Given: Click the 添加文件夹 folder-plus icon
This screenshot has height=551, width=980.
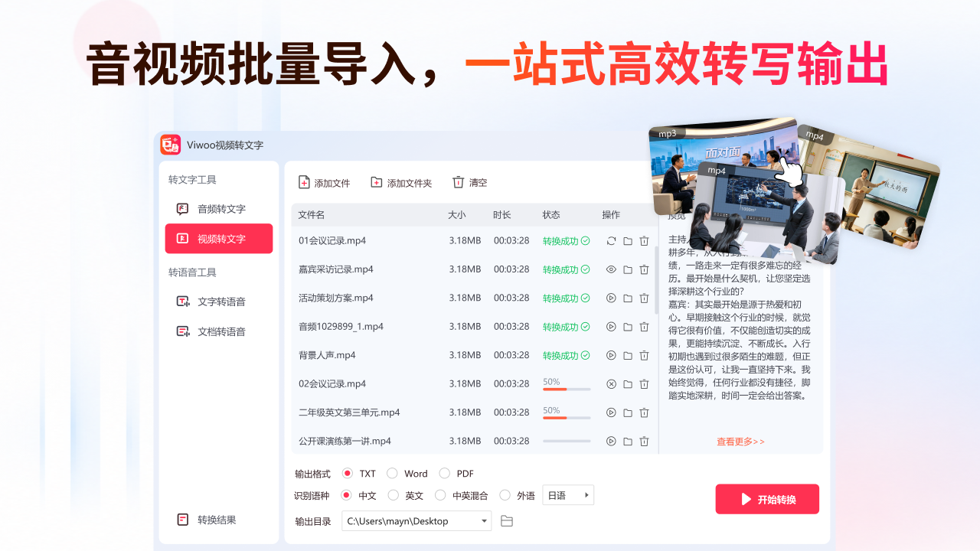Looking at the screenshot, I should [377, 182].
